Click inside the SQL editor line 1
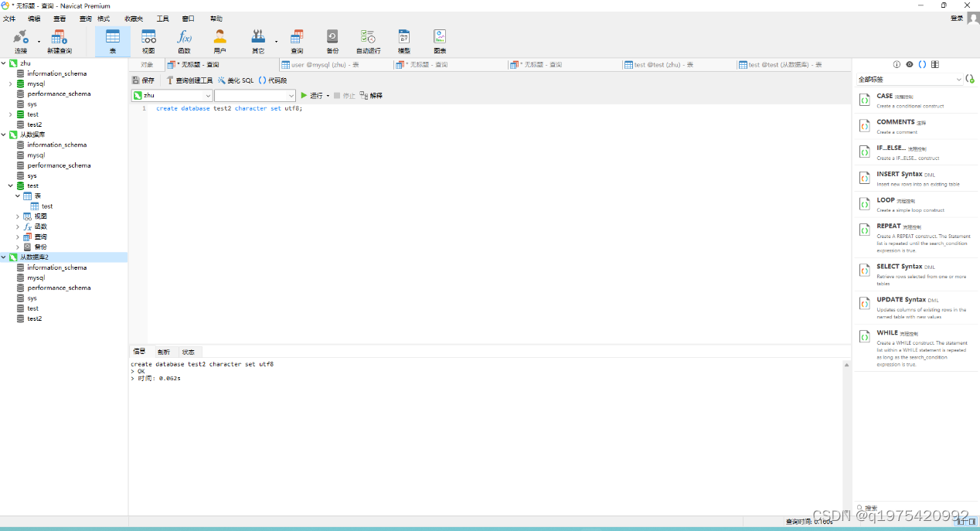Viewport: 980px width, 531px height. tap(499, 108)
